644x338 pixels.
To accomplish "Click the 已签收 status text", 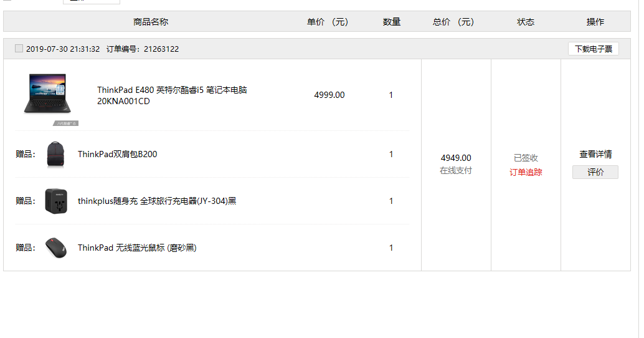I will coord(526,158).
